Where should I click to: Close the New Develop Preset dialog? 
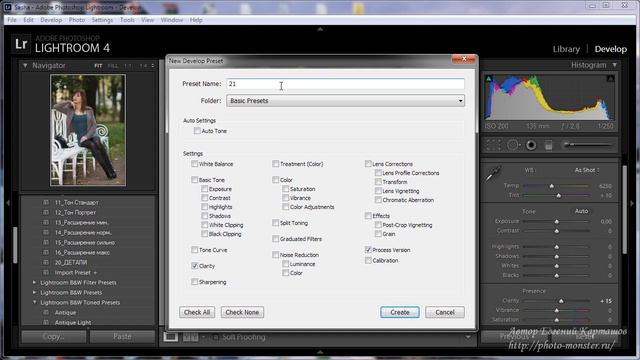coord(464,60)
